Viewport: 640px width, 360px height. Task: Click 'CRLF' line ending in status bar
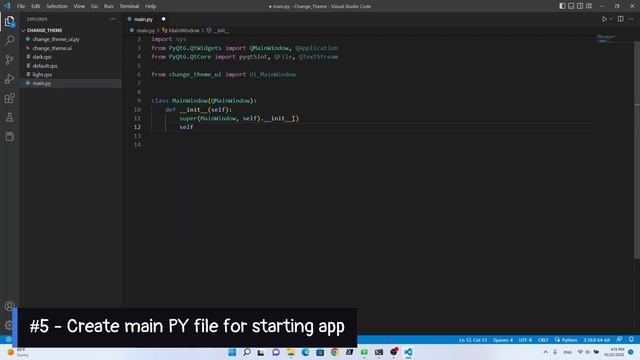pyautogui.click(x=543, y=340)
